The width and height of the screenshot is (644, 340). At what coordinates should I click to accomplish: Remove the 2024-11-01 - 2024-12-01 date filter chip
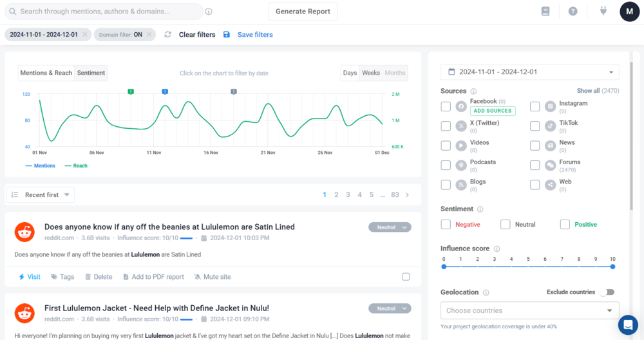tap(84, 35)
